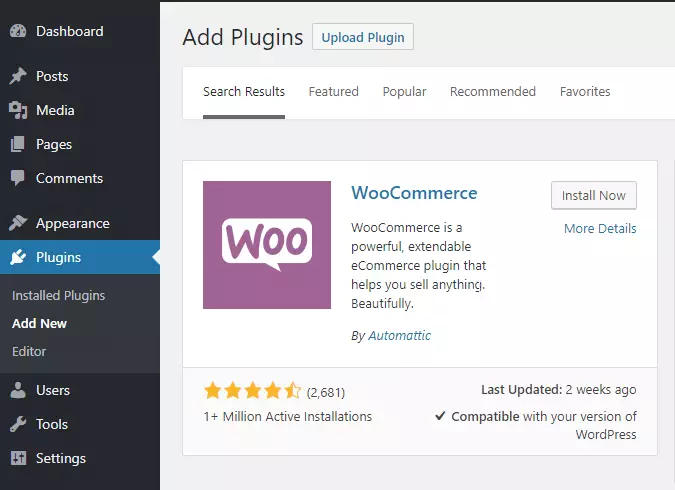Open the Settings menu
Screen dimensions: 675x490
(x=80, y=458)
